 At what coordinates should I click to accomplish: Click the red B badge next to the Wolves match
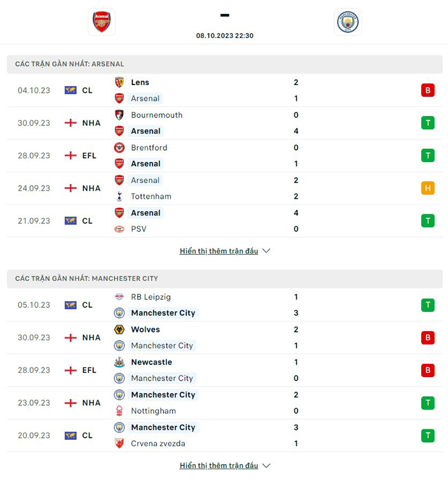(427, 338)
